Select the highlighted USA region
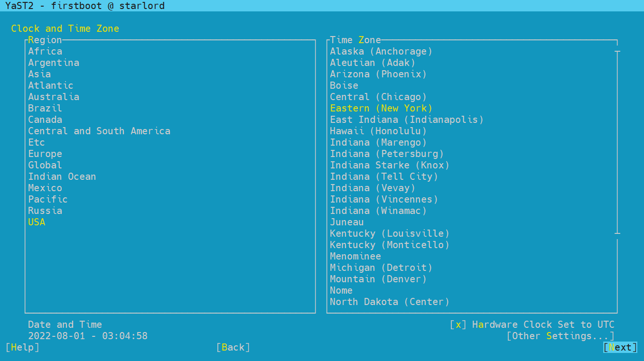 tap(37, 222)
